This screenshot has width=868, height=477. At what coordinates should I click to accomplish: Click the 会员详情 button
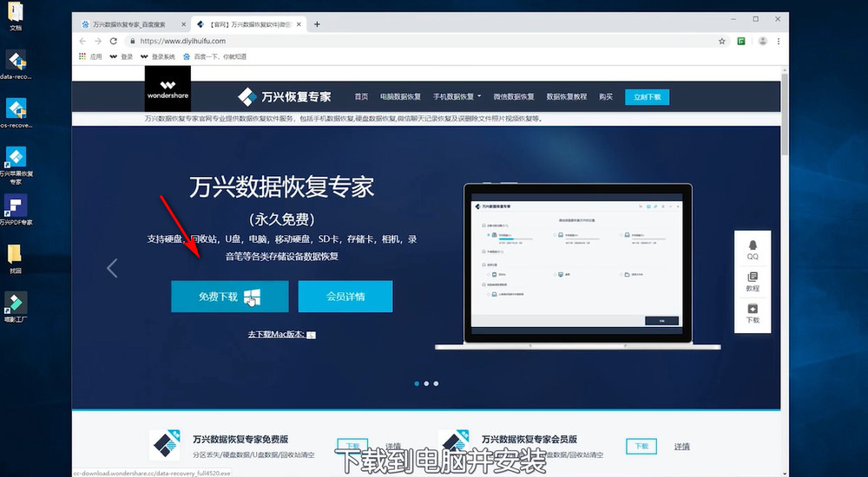coord(345,297)
